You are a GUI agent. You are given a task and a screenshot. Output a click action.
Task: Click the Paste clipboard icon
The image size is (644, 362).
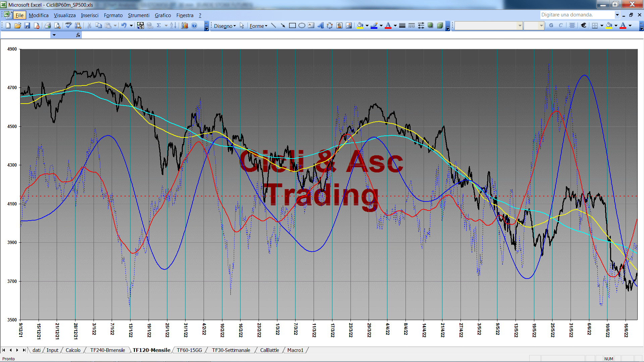108,26
